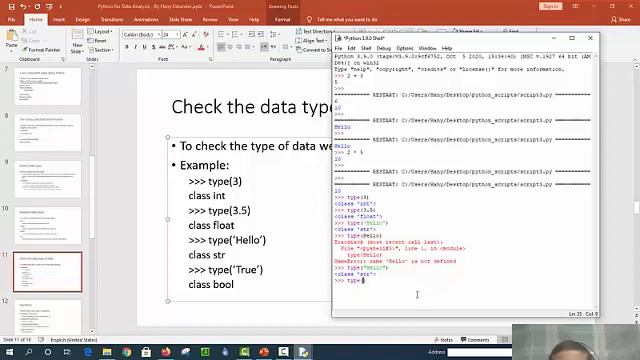This screenshot has height=360, width=640.
Task: Open Google Chrome from taskbar
Action: [x=127, y=352]
